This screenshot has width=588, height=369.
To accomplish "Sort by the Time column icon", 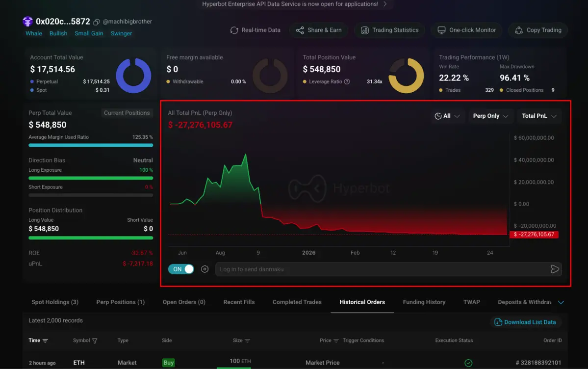I will coord(45,341).
